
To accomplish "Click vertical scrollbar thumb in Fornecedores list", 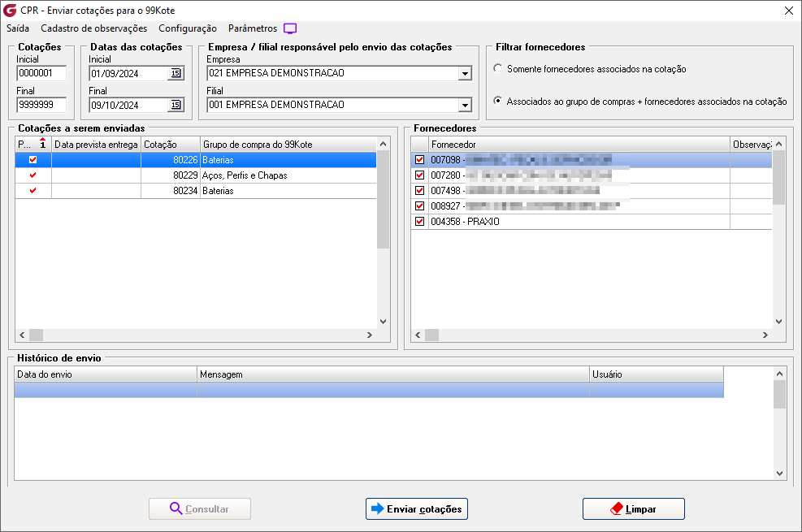I will coord(778,178).
